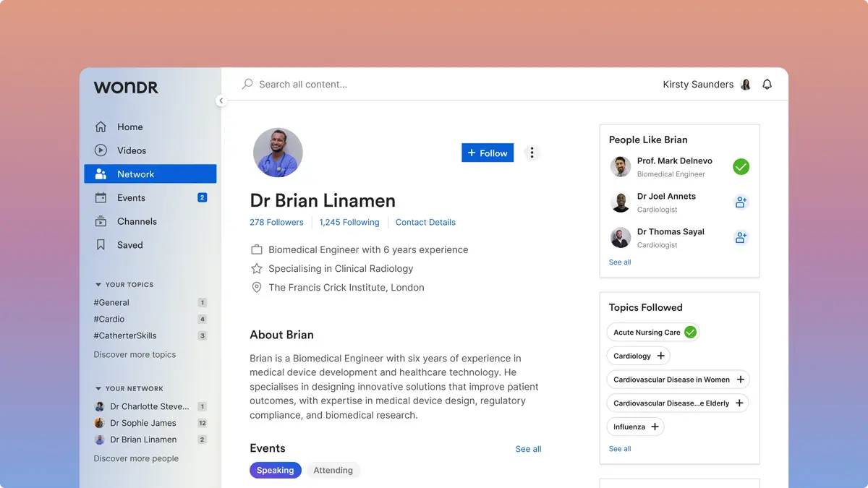This screenshot has width=868, height=488.
Task: Click See all under Topics Followed
Action: [x=620, y=449]
